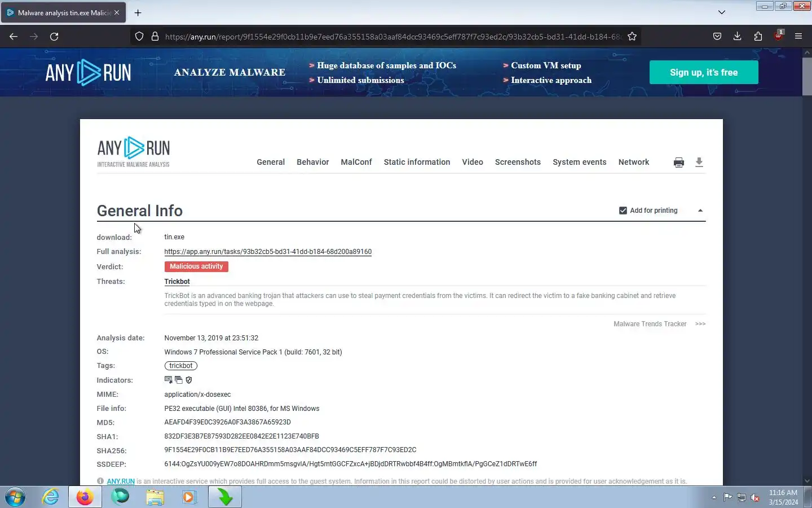Print the report via printer icon
The height and width of the screenshot is (508, 812).
(x=679, y=163)
